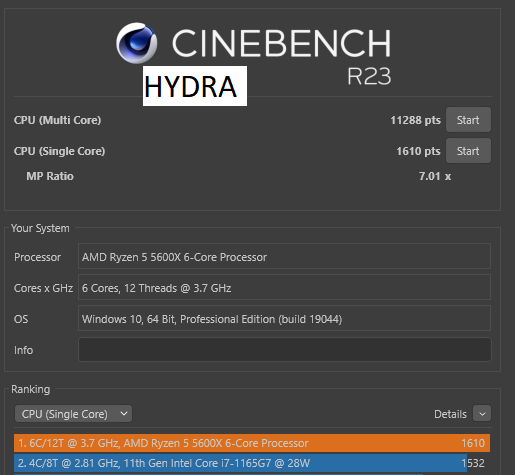This screenshot has height=475, width=515.
Task: Click the Cores x GHz field
Action: pos(284,288)
